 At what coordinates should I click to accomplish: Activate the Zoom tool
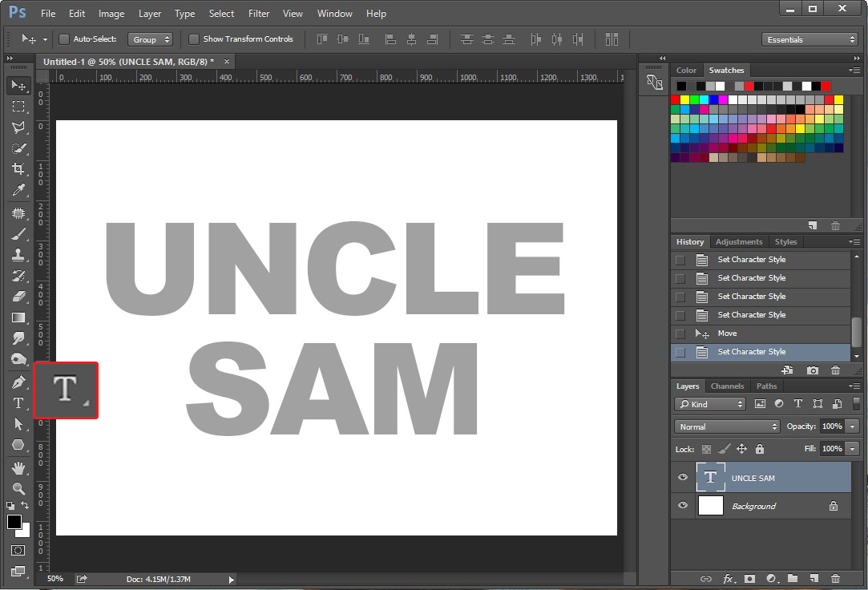pyautogui.click(x=18, y=487)
